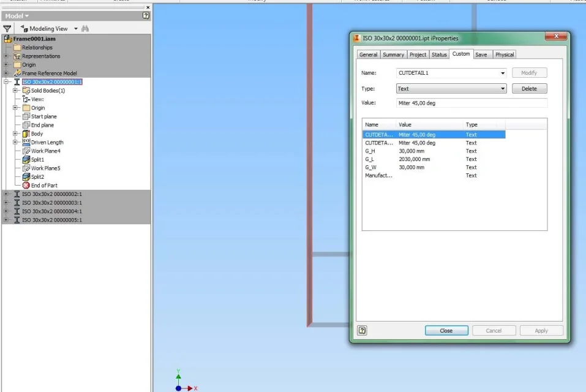The width and height of the screenshot is (586, 392).
Task: Click the Split2 feature icon
Action: (x=26, y=177)
